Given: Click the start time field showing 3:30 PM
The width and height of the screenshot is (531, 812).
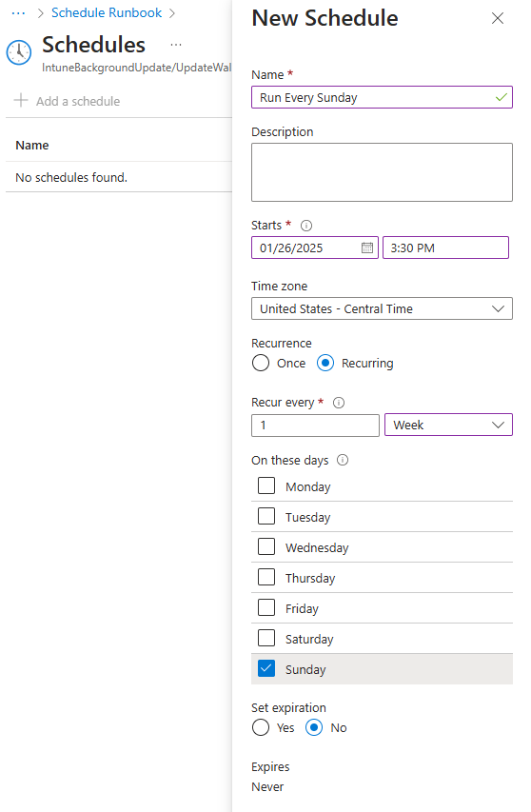Looking at the screenshot, I should coord(445,248).
